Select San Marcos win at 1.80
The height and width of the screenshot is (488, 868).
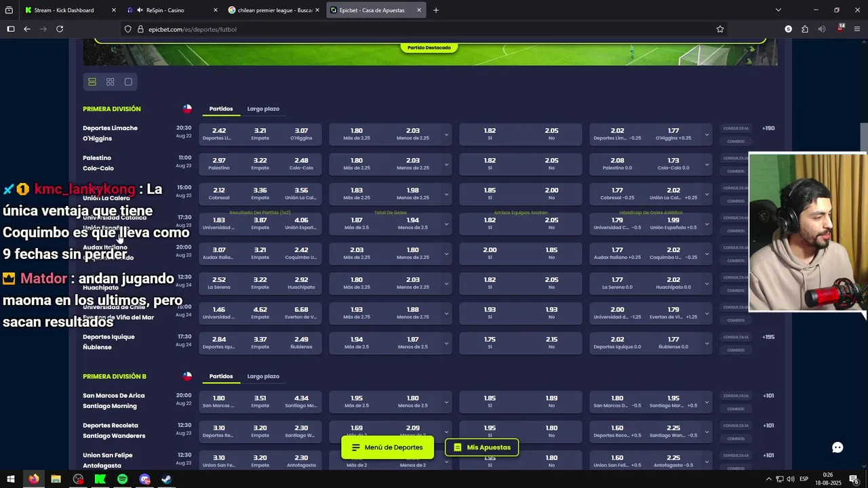coord(219,402)
